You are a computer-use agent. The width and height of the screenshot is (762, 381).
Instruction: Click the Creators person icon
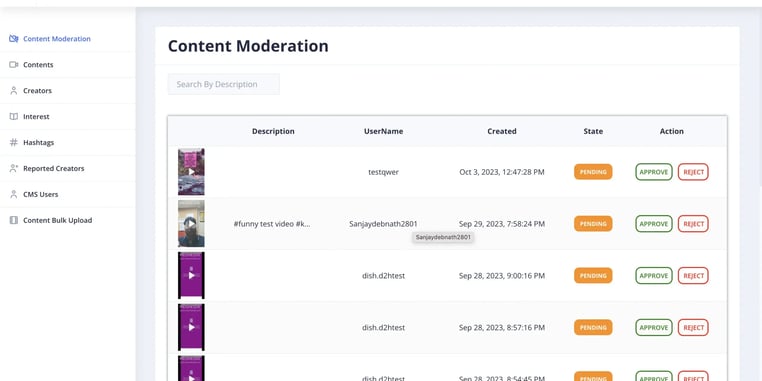[14, 90]
